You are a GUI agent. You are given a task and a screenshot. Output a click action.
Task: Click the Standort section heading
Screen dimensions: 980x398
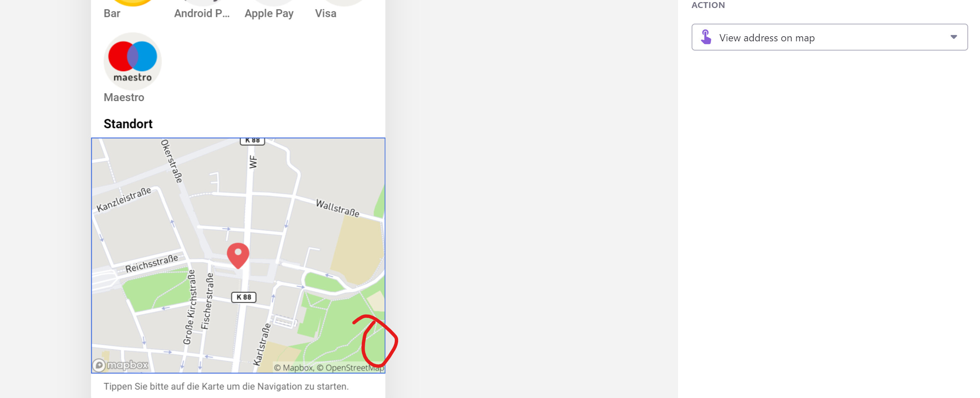128,124
